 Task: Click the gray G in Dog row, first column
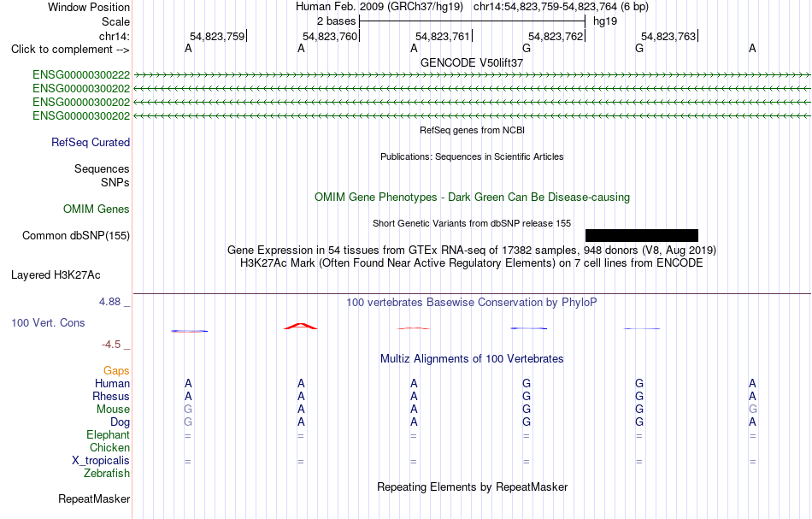pos(188,422)
